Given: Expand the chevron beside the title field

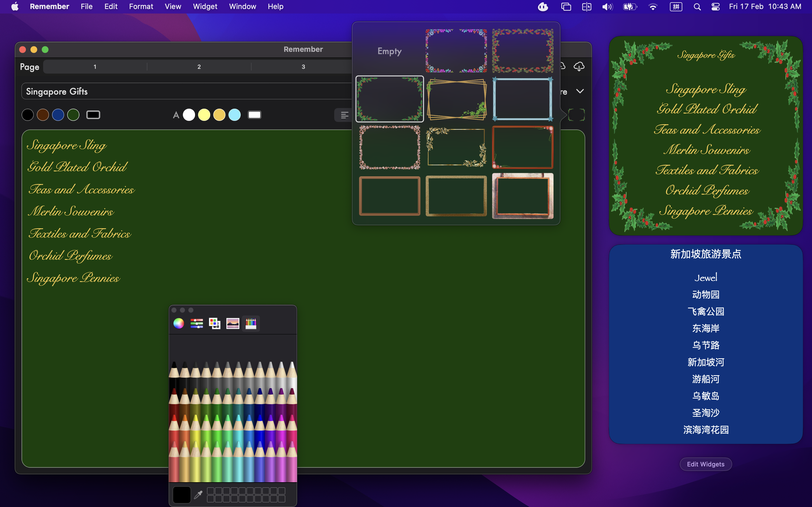Looking at the screenshot, I should 580,91.
